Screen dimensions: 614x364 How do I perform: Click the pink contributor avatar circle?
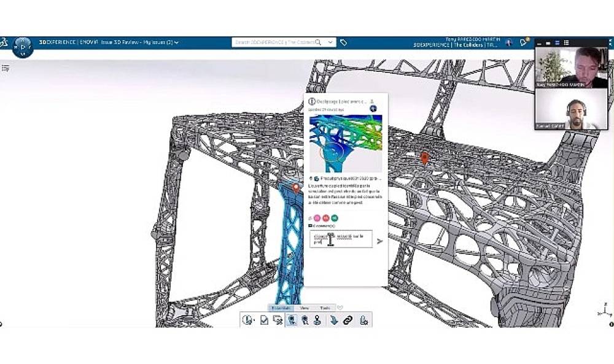317,218
